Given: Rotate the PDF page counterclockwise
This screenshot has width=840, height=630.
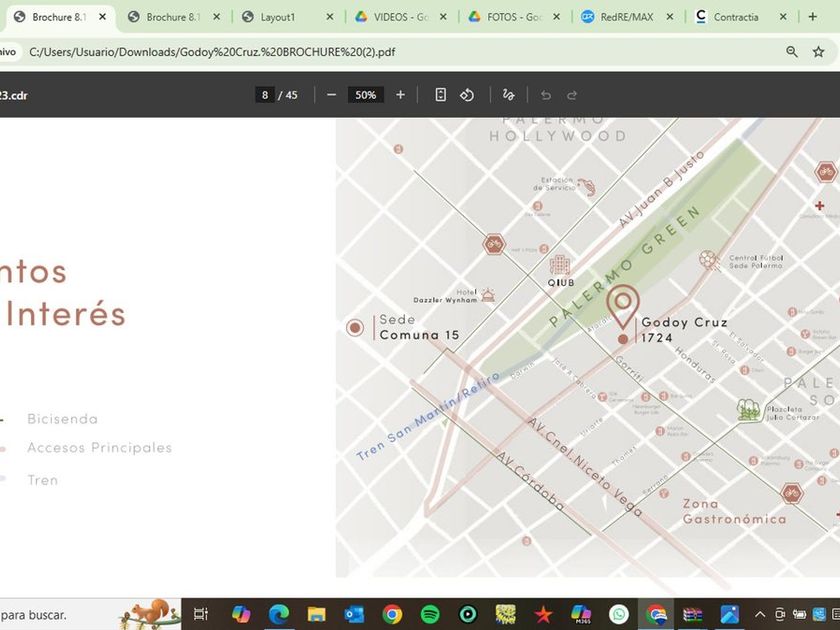Looking at the screenshot, I should 467,95.
